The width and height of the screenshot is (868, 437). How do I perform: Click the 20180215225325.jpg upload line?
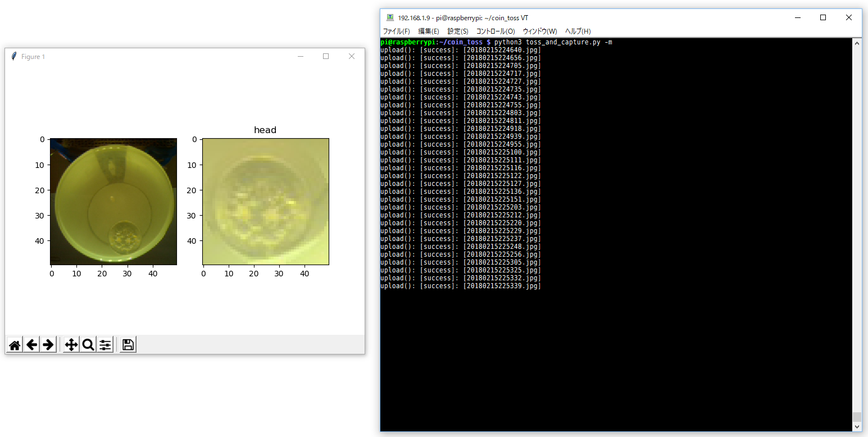pos(461,270)
